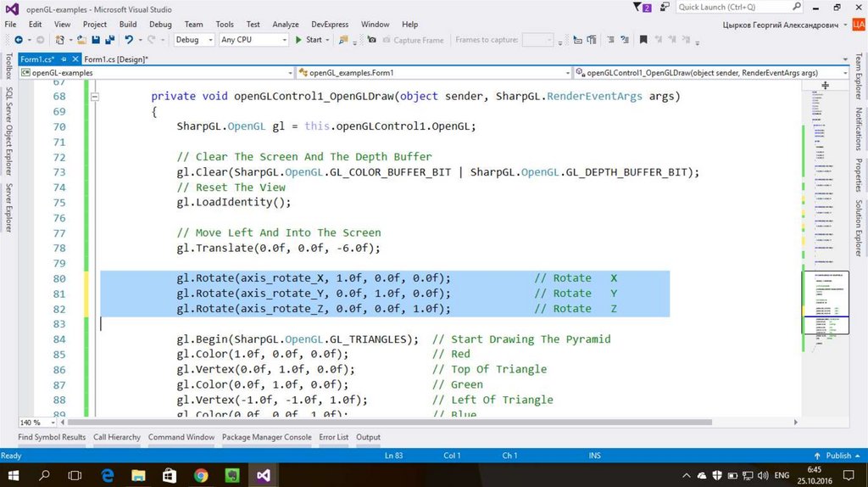Viewport: 868px width, 487px height.
Task: Open Microsoft Edge from the taskbar
Action: (x=108, y=475)
